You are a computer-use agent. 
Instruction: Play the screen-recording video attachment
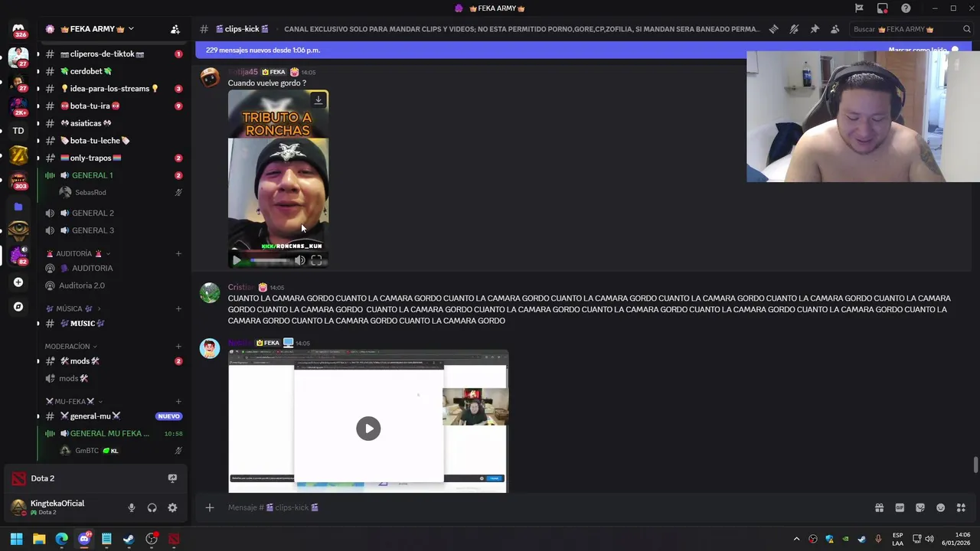(368, 429)
